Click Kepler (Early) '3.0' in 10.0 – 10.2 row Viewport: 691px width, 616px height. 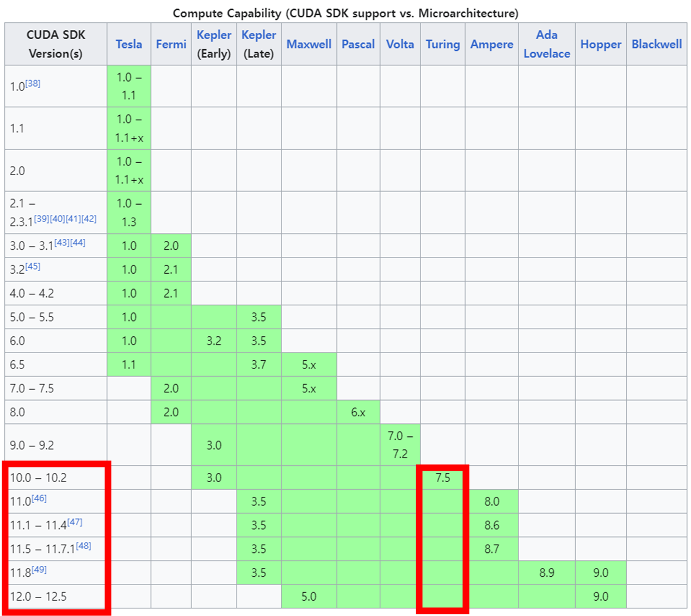214,477
